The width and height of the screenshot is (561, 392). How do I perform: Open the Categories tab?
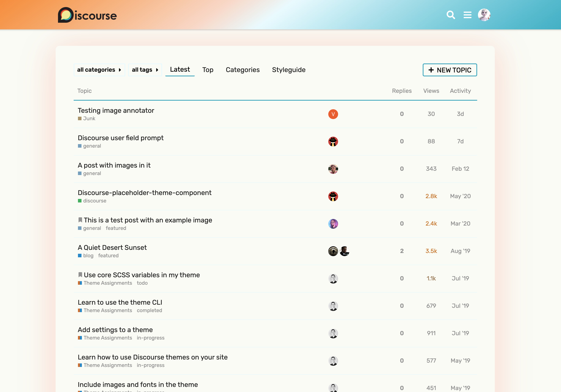(242, 70)
